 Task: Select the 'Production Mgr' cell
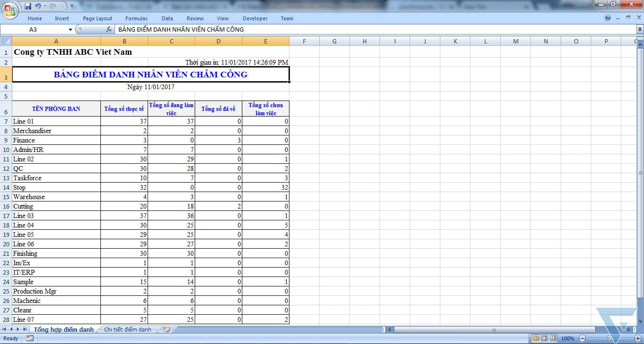pyautogui.click(x=57, y=291)
